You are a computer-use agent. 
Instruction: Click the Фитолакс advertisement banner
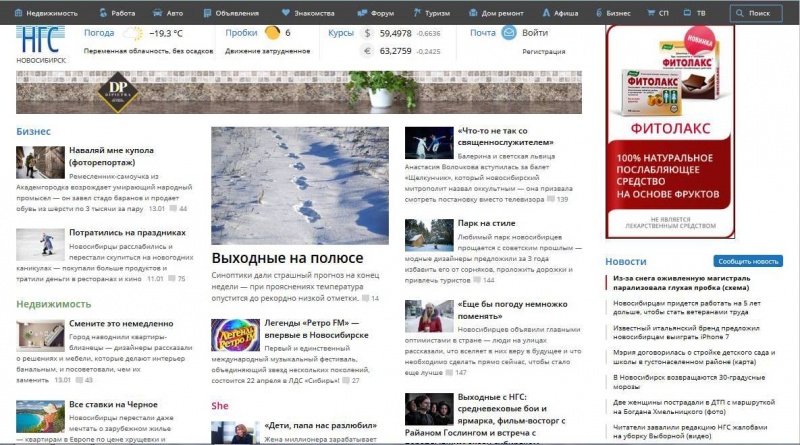point(669,131)
